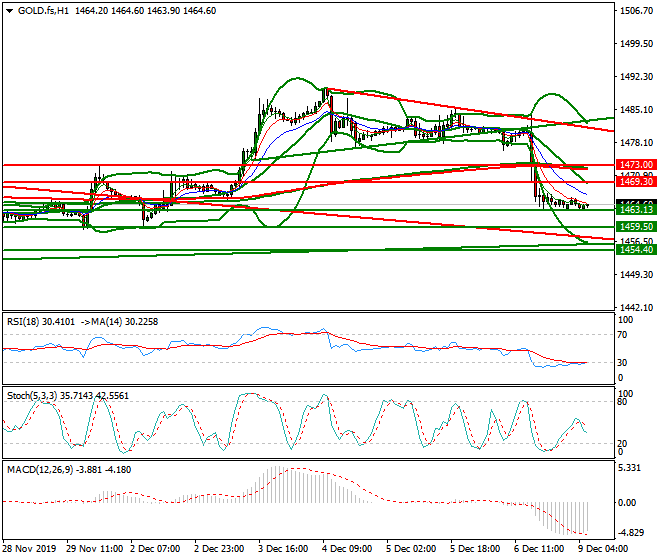Click the 1442.10 price scale value
660x560 pixels.
click(x=636, y=308)
